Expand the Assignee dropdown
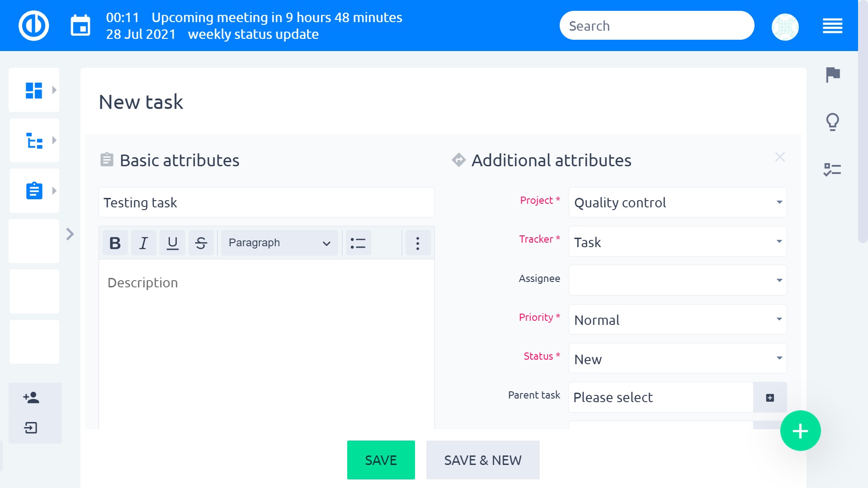This screenshot has width=868, height=488. click(677, 280)
